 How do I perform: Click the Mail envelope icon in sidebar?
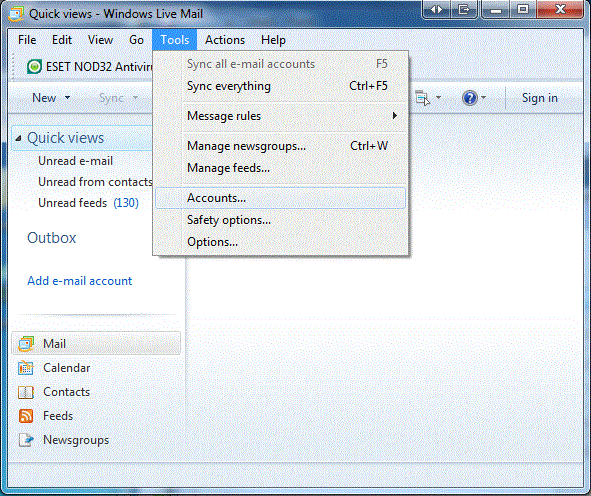[x=26, y=344]
